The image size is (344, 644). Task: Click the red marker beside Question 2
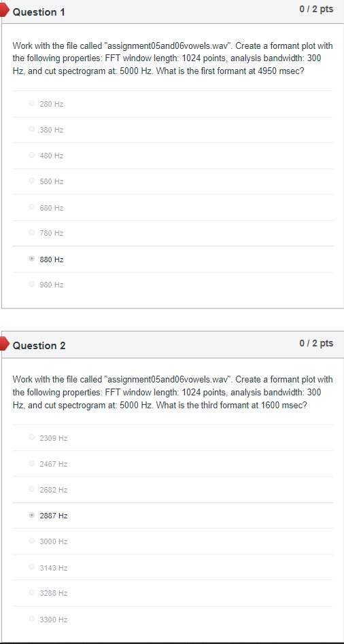pos(4,344)
